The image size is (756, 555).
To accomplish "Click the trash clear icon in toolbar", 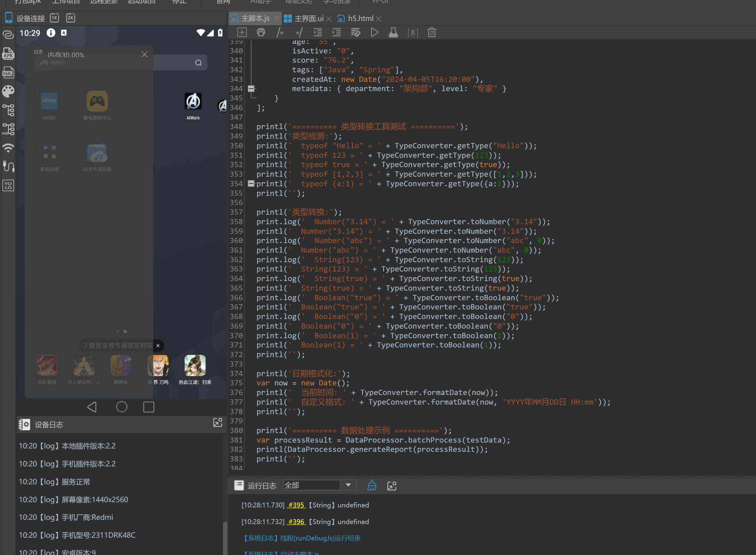I will coord(431,33).
